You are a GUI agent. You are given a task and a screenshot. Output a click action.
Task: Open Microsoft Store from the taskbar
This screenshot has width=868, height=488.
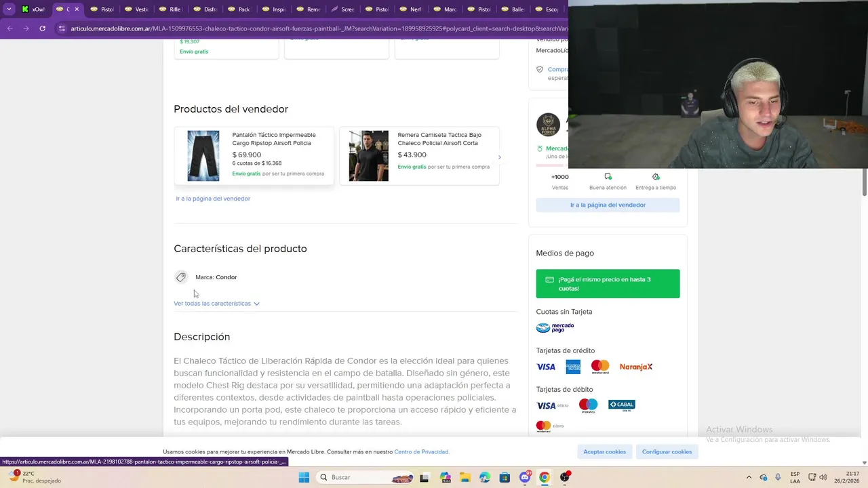[505, 477]
